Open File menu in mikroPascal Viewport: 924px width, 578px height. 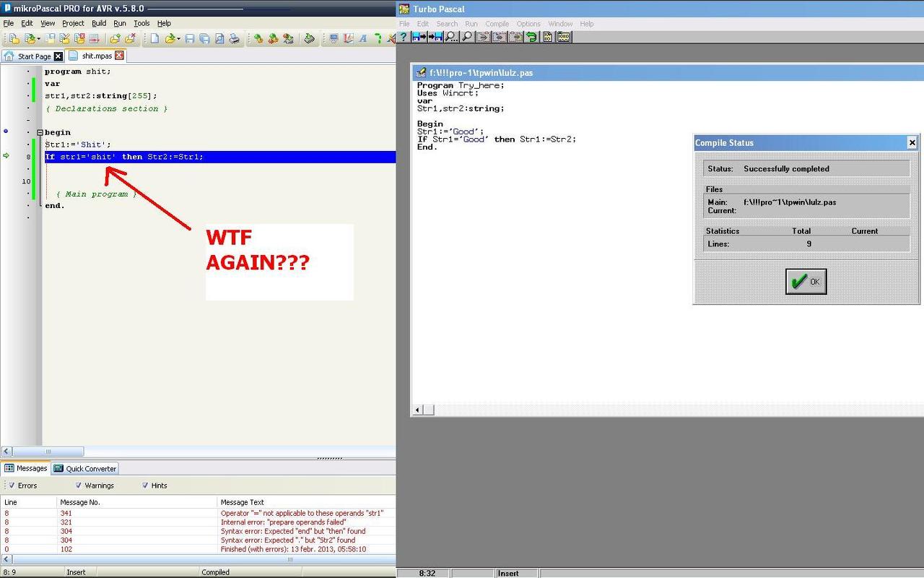(x=9, y=23)
